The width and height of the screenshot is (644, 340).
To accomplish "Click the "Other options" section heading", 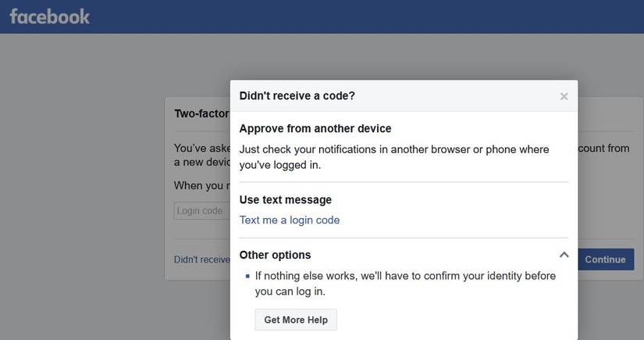I will [x=275, y=255].
